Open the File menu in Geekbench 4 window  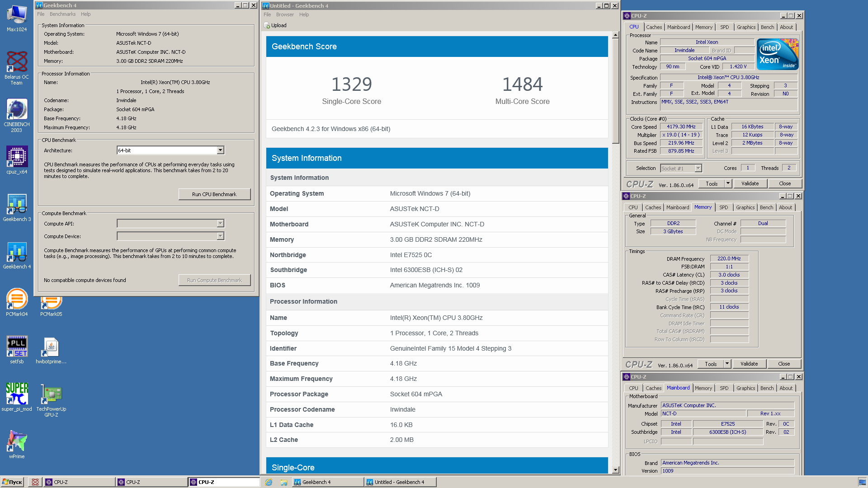(x=41, y=14)
